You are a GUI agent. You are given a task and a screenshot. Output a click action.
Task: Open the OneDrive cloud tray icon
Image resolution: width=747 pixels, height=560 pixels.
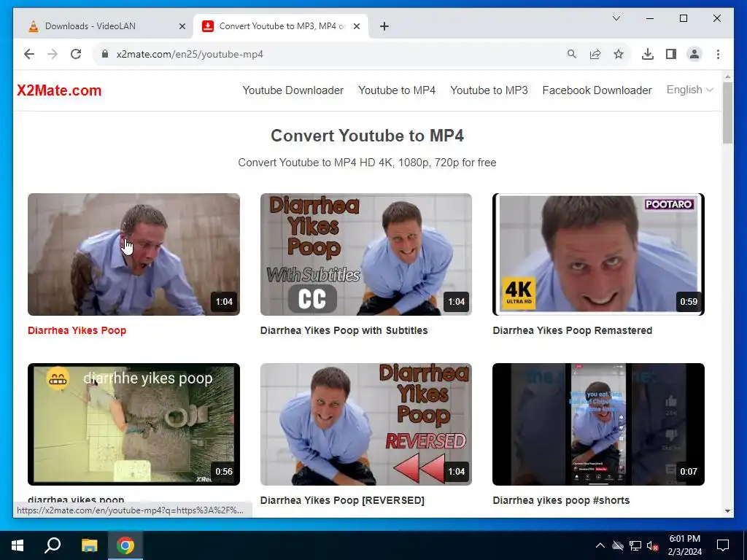tap(618, 545)
